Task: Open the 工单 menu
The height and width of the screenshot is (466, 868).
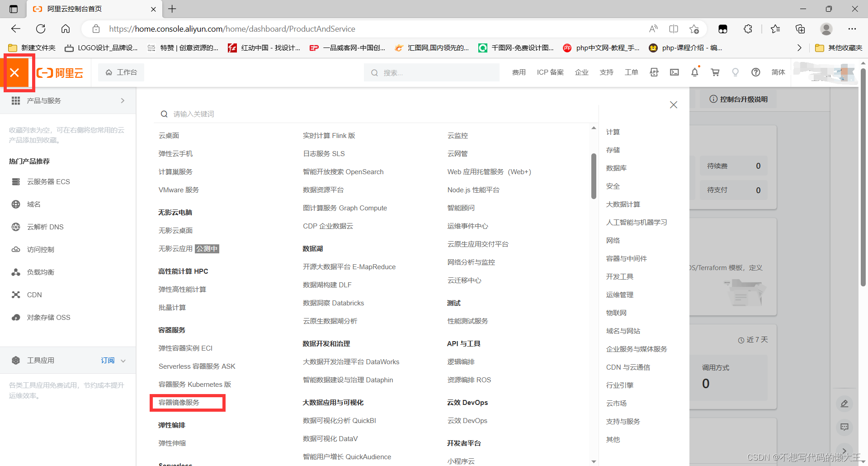Action: pos(632,72)
